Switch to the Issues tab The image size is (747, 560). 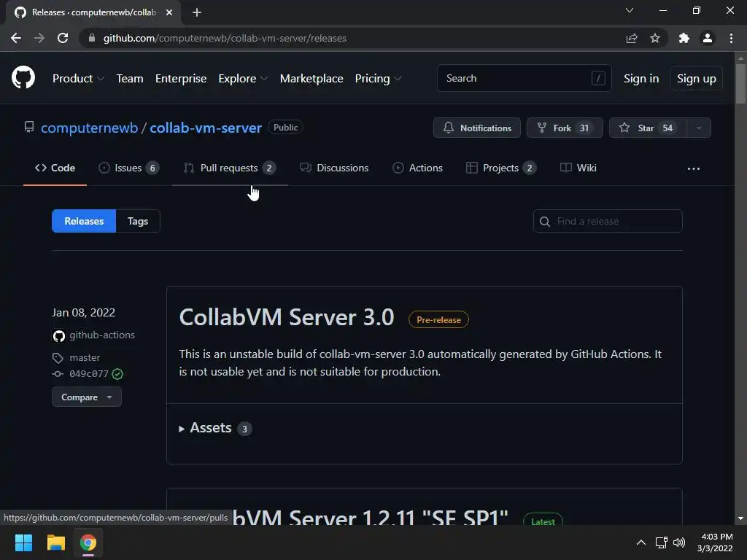(128, 168)
